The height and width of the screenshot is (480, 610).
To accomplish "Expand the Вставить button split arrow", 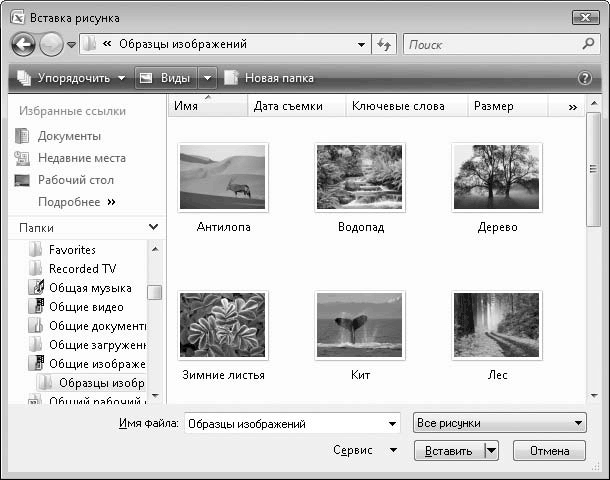I will tap(492, 451).
